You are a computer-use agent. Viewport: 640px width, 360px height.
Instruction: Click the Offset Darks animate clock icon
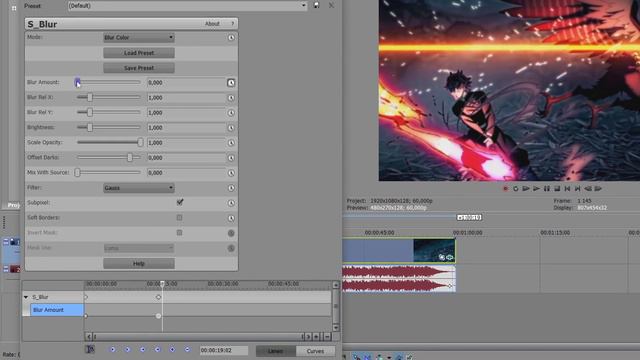coord(231,158)
